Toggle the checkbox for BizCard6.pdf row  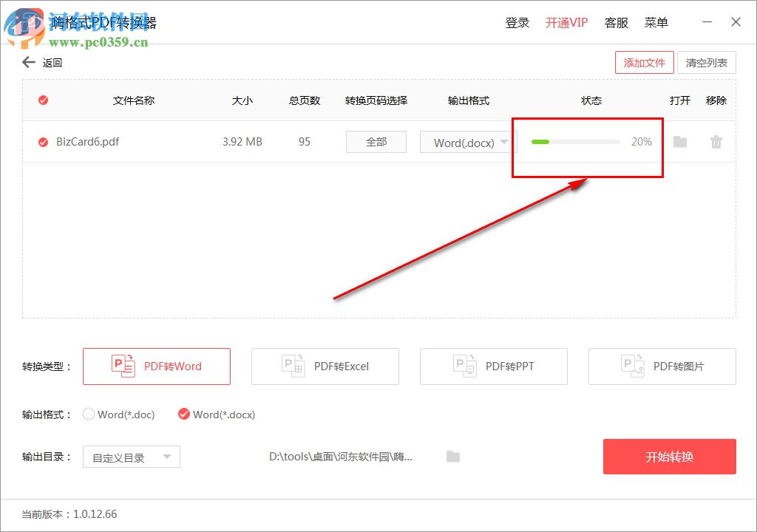coord(42,142)
